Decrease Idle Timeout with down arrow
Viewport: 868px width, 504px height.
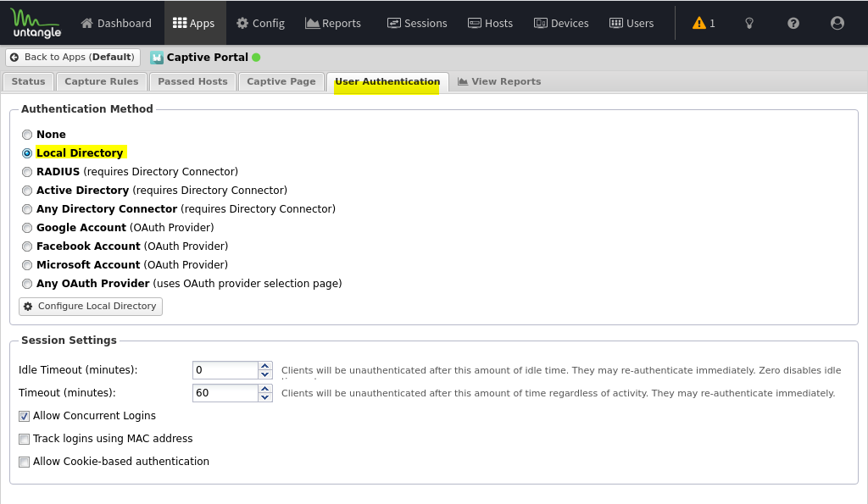[x=265, y=375]
